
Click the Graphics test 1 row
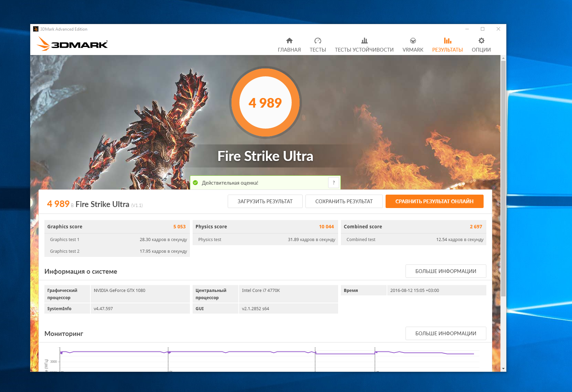click(x=117, y=239)
